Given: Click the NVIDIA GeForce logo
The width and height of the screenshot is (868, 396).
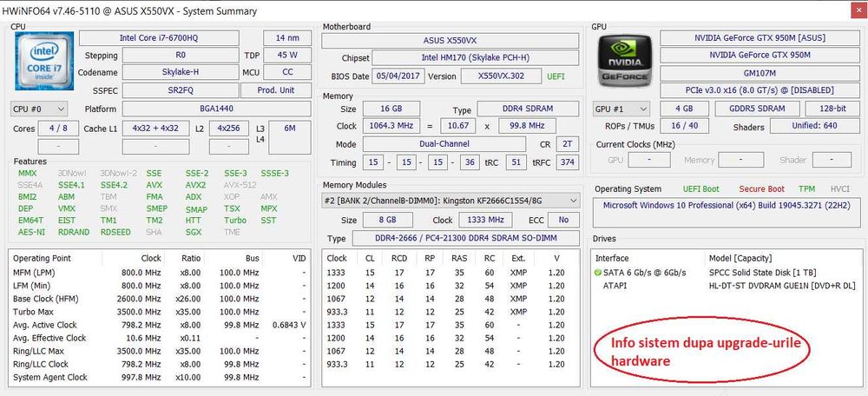Looking at the screenshot, I should 625,61.
